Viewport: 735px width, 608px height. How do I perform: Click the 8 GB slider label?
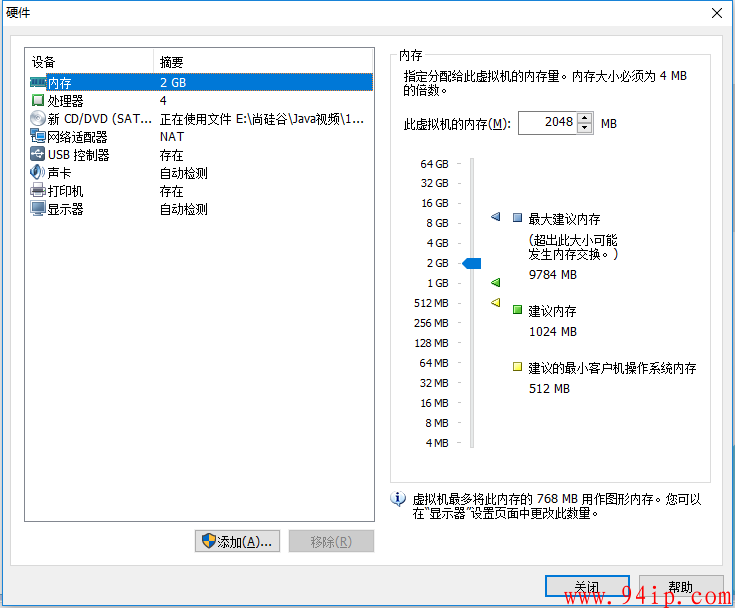pos(437,223)
